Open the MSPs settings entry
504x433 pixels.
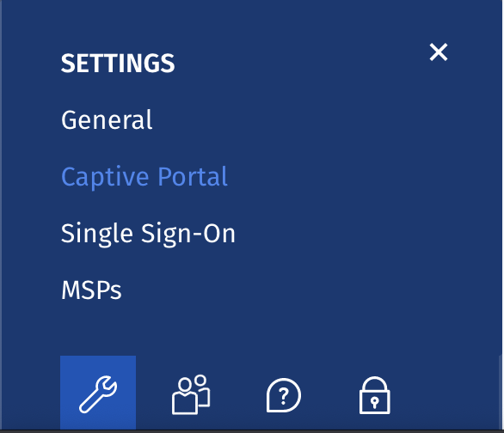[x=91, y=290]
